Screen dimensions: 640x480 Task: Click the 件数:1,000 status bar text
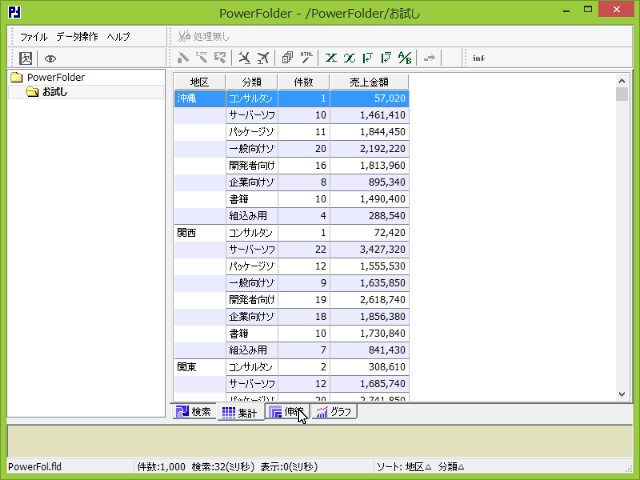tap(161, 467)
